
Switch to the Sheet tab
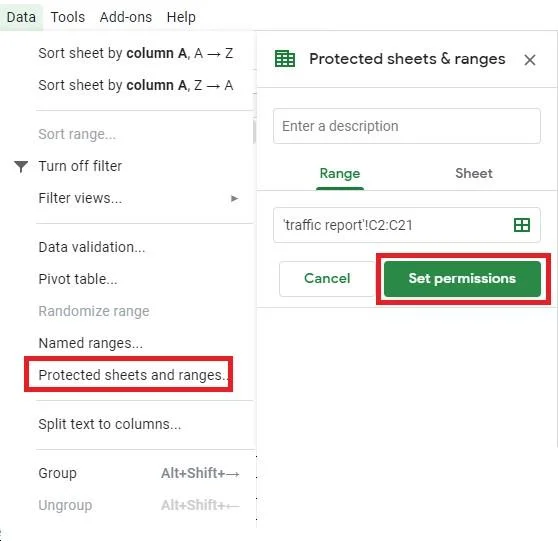coord(474,173)
